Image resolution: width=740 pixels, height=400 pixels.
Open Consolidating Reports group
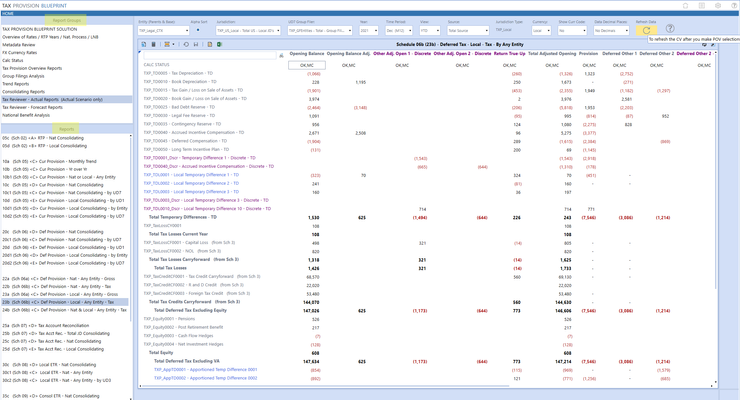pyautogui.click(x=24, y=92)
